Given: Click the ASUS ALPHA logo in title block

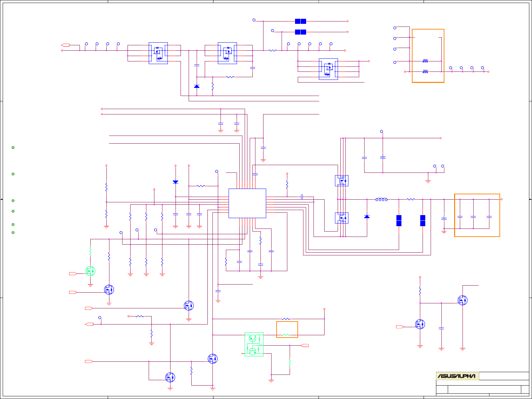Looking at the screenshot, I should (457, 376).
